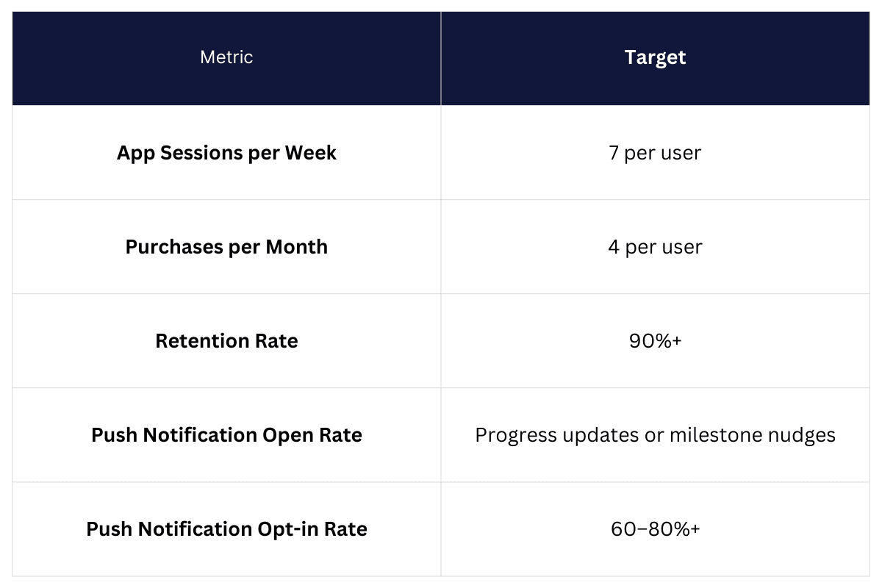Click the word Week in first row

coord(311,153)
